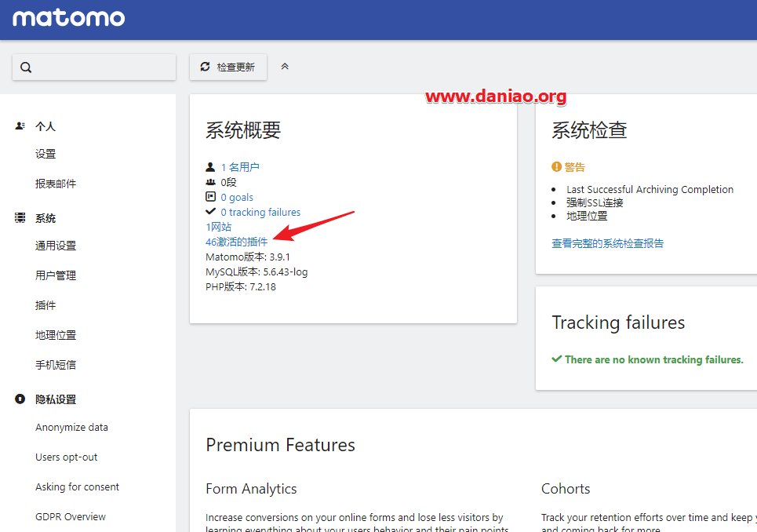Click the orange 警告 warning icon
The height and width of the screenshot is (532, 757).
tap(557, 167)
